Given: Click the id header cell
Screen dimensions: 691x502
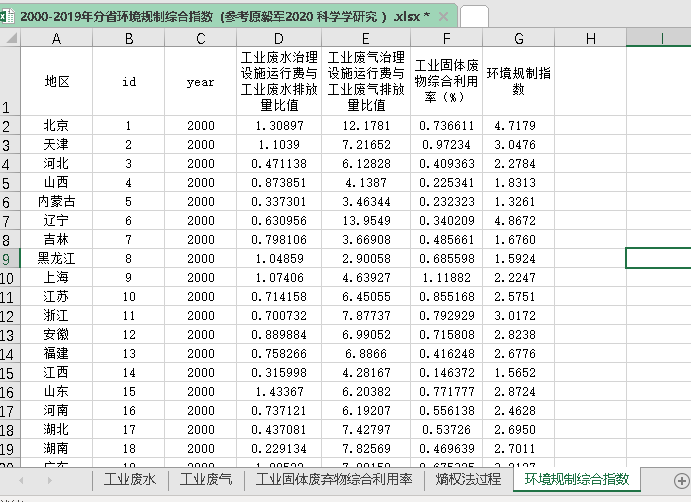Looking at the screenshot, I should tap(129, 81).
